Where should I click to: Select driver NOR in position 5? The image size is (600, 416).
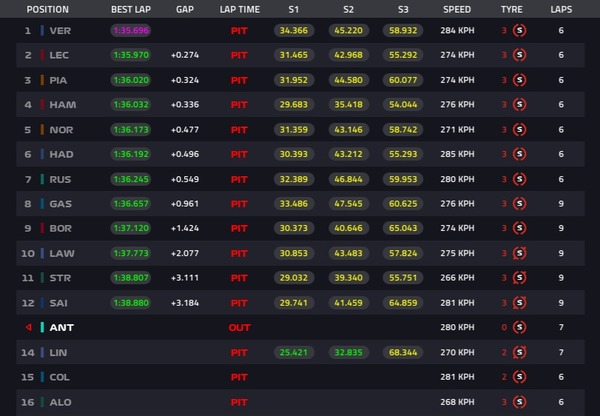[x=61, y=130]
